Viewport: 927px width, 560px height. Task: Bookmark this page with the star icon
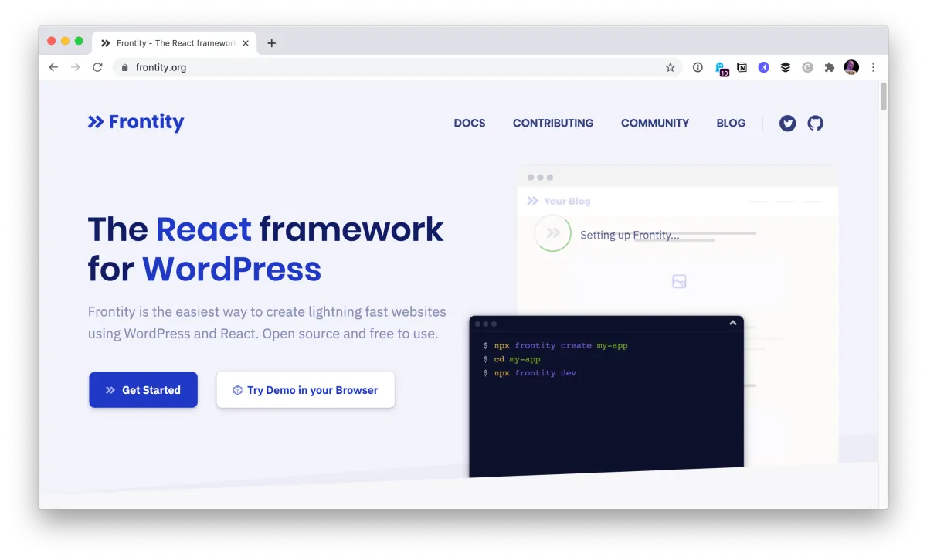tap(671, 67)
